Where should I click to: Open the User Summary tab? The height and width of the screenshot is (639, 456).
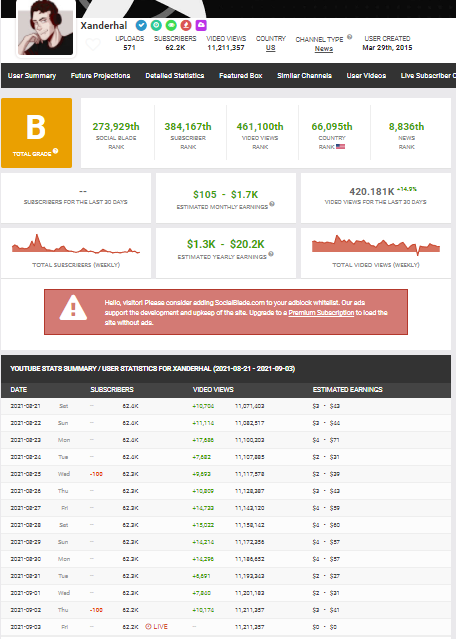click(x=32, y=76)
